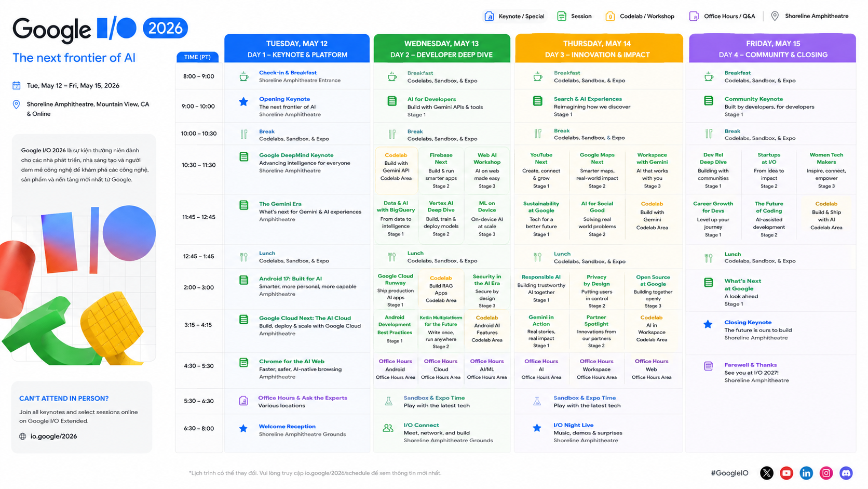Click the Office Hours / Q&A legend icon
Screen dimensions: 868x489
click(x=694, y=16)
